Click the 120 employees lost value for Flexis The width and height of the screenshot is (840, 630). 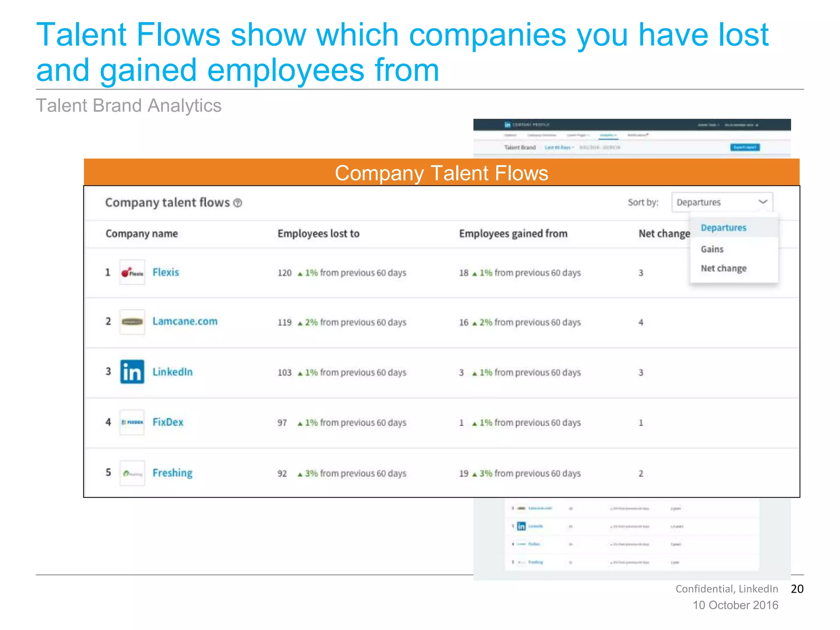pos(285,273)
